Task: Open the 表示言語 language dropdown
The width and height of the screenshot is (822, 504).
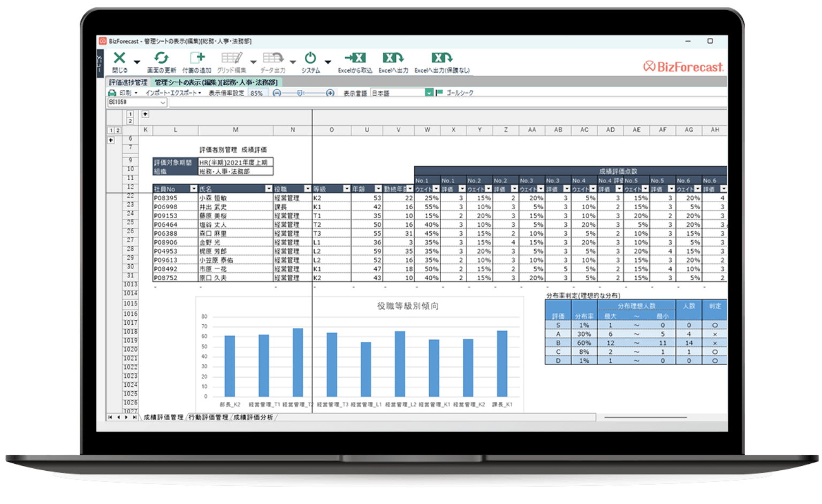Action: click(x=429, y=93)
